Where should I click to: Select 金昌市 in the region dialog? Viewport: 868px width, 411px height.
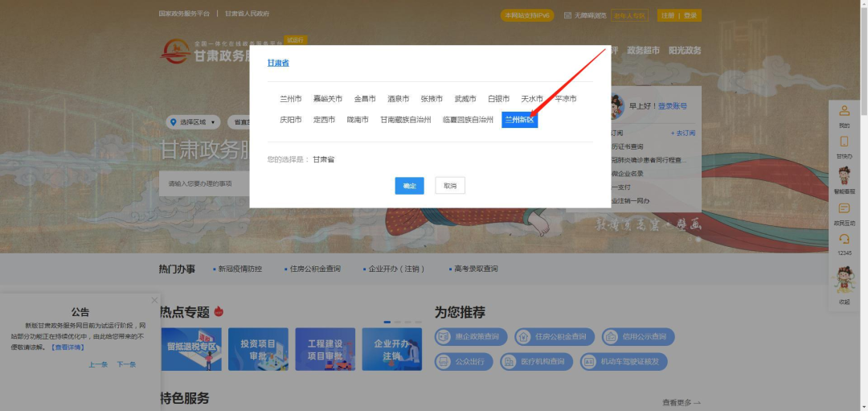coord(365,99)
